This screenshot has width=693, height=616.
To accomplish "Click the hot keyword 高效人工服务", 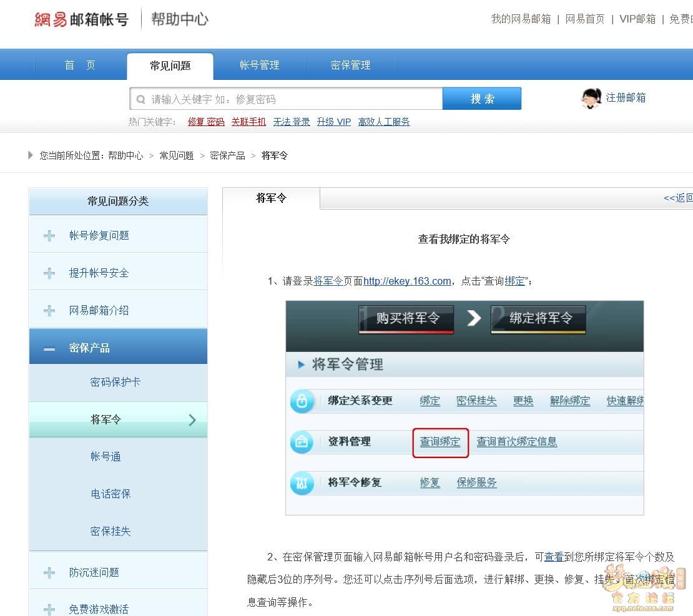I will [383, 122].
